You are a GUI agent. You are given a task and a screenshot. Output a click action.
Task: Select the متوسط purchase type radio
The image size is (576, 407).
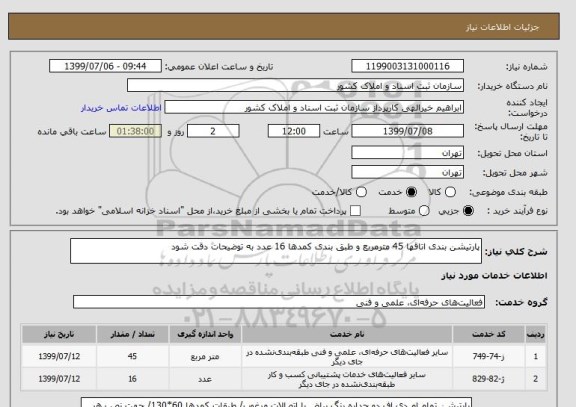point(424,211)
